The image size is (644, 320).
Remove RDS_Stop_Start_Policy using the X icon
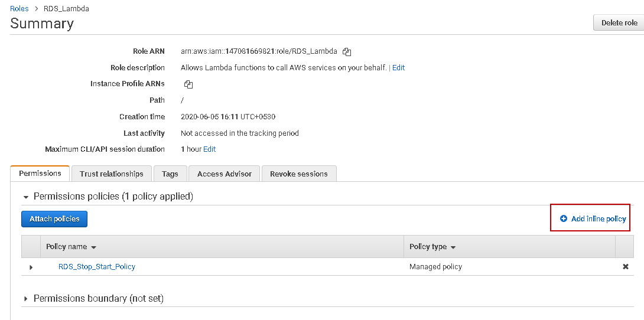pyautogui.click(x=626, y=267)
